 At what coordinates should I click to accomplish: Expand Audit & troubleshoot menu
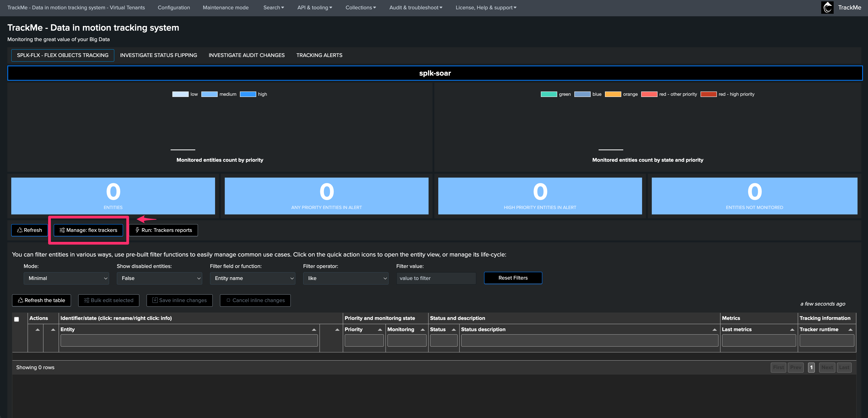coord(416,7)
